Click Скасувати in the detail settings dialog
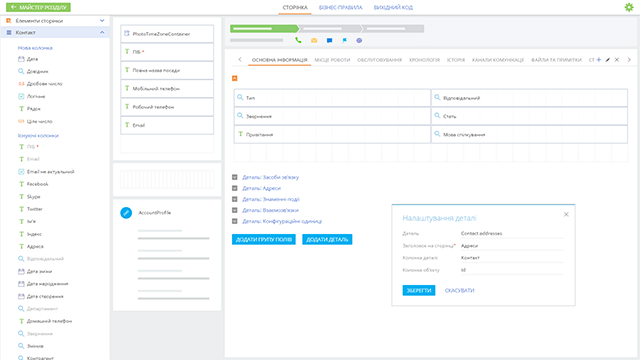The height and width of the screenshot is (360, 640). pyautogui.click(x=460, y=291)
